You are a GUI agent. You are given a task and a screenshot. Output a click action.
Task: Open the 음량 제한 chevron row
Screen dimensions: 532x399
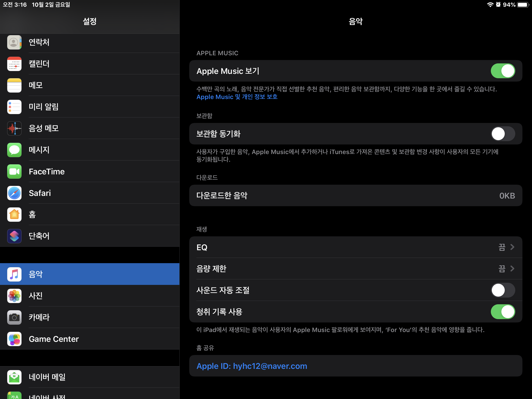(x=512, y=269)
